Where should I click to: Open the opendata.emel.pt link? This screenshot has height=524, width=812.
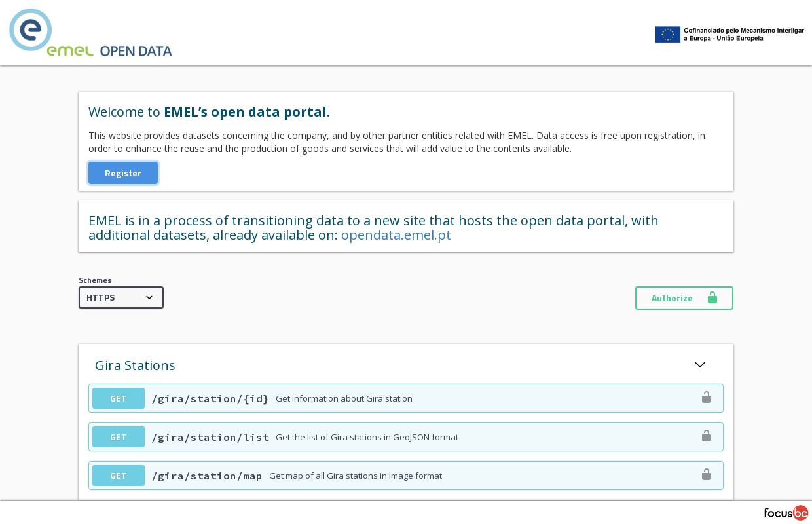(396, 235)
